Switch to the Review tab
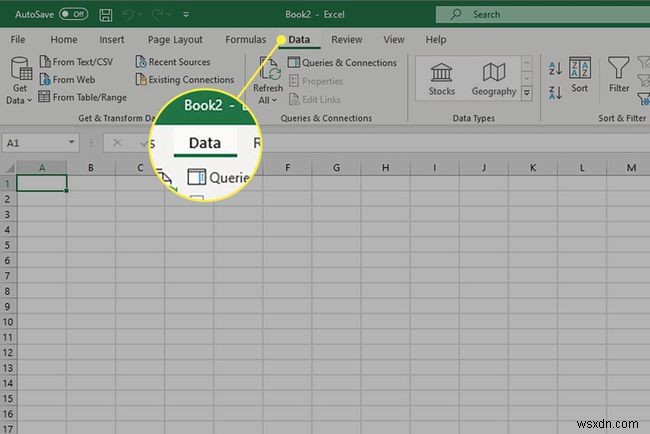The height and width of the screenshot is (434, 650). pyautogui.click(x=347, y=40)
